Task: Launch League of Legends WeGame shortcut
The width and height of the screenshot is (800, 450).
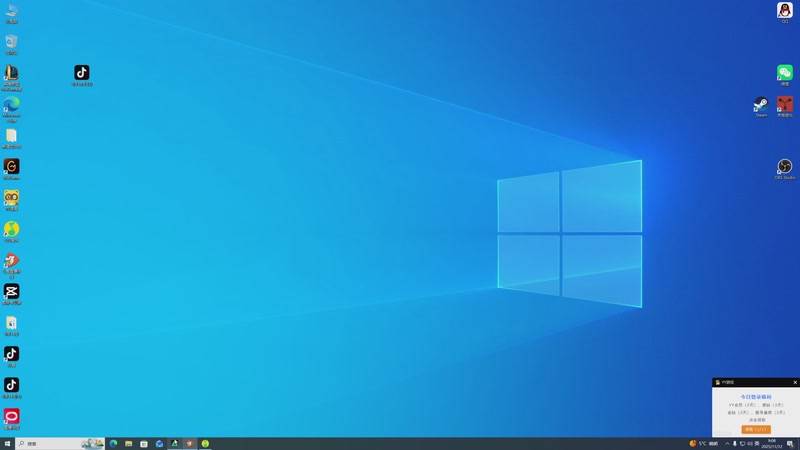Action: pos(11,77)
